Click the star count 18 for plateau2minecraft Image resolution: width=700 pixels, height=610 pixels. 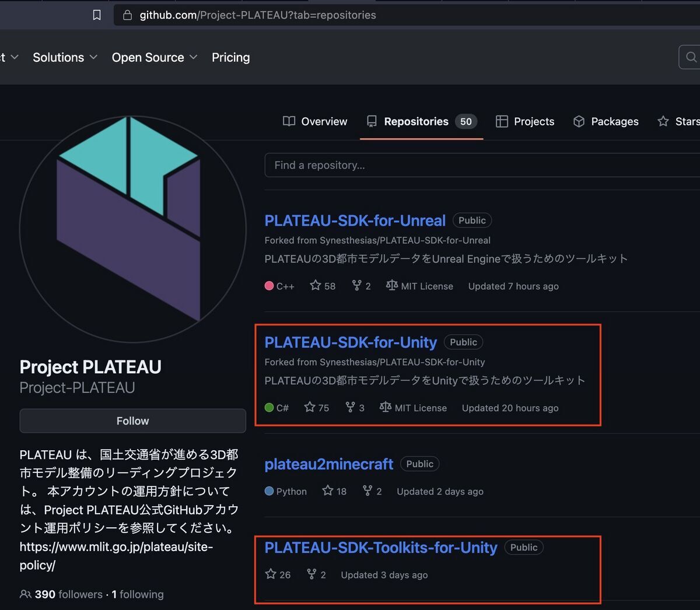point(334,491)
